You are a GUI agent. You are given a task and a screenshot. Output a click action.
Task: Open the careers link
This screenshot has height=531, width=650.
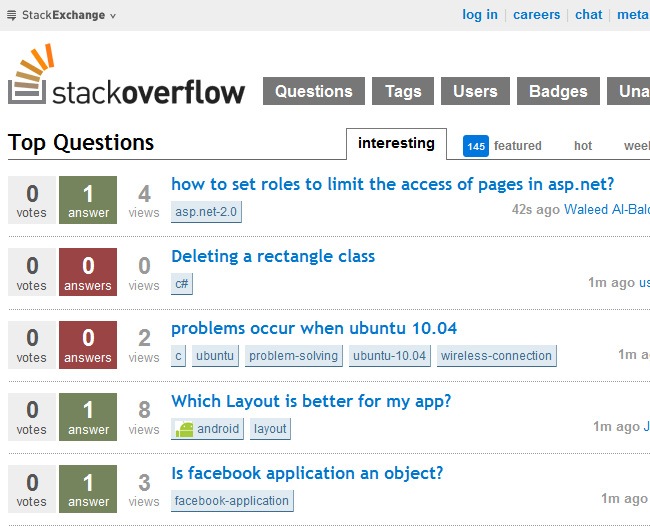[x=536, y=15]
